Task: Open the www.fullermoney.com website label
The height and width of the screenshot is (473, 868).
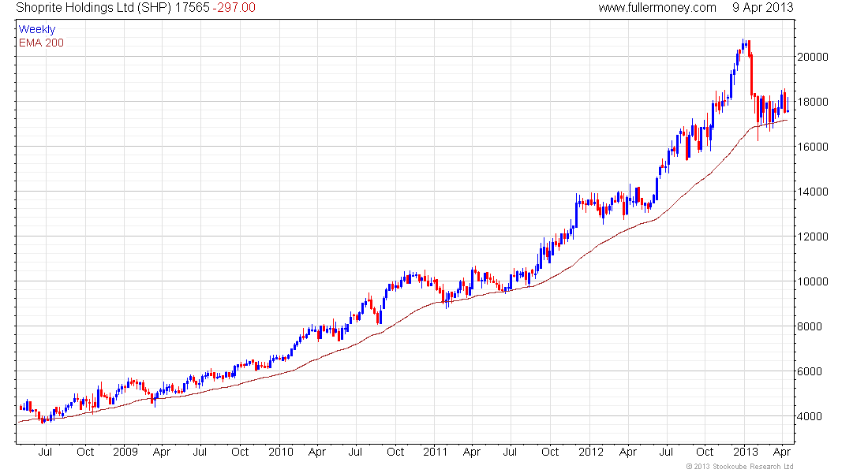Action: pos(657,8)
